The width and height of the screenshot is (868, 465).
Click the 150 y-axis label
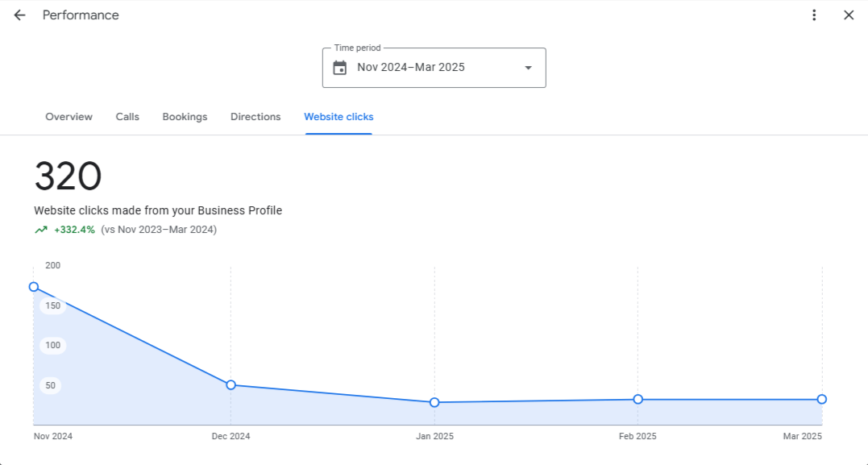(x=53, y=305)
